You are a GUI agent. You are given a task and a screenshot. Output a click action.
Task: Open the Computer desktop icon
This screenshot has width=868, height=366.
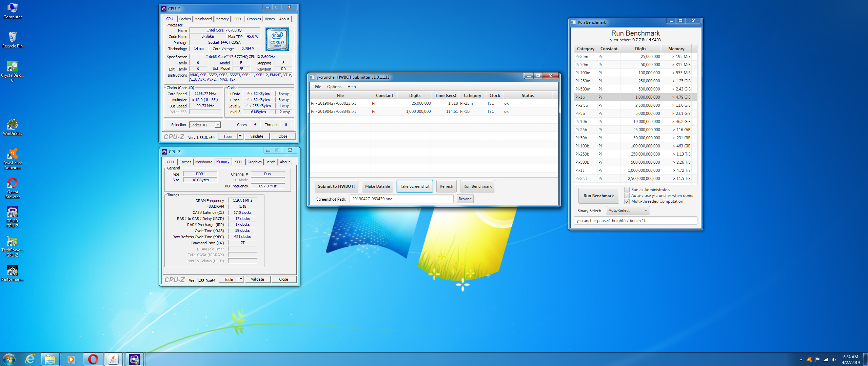point(13,11)
